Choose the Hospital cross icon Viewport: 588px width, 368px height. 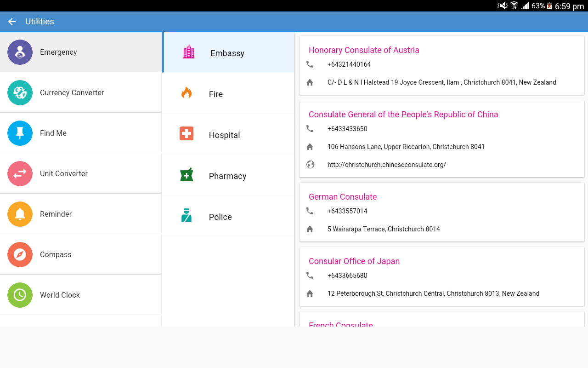pyautogui.click(x=187, y=134)
